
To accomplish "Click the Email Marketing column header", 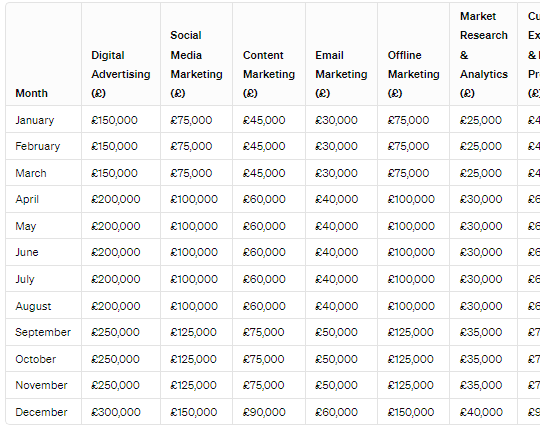I will point(341,74).
